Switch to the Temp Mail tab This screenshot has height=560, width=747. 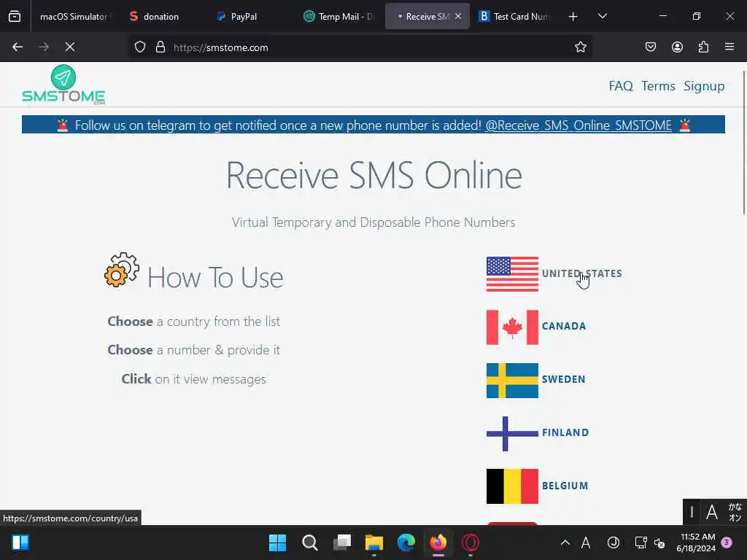pyautogui.click(x=339, y=16)
